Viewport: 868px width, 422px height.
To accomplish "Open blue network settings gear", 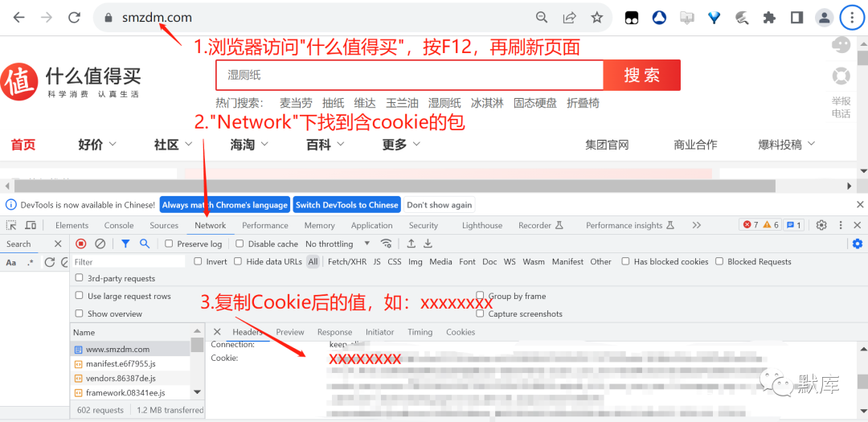I will pos(858,244).
